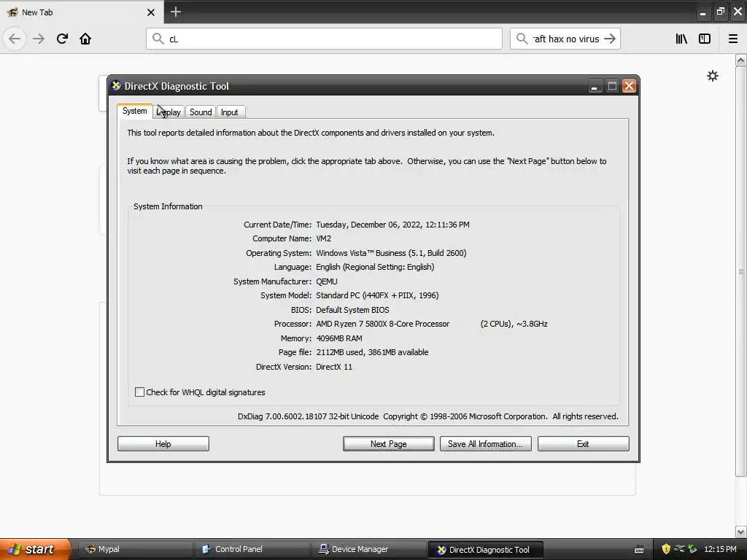Close the New Tab tab
Screen dimensions: 747x560
tap(151, 12)
